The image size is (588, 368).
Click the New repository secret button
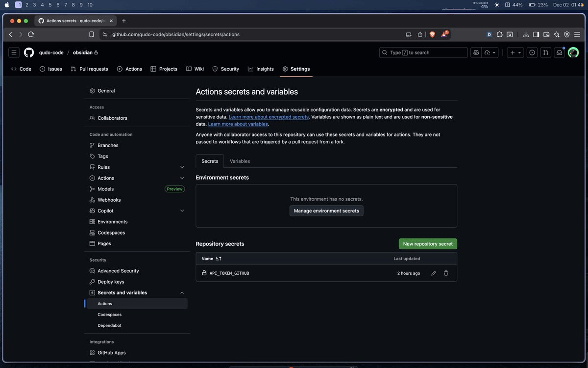click(x=428, y=244)
